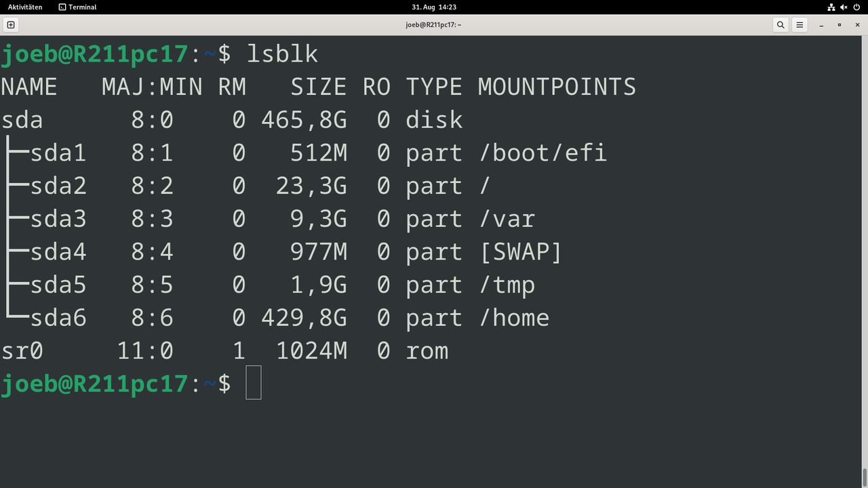Image resolution: width=868 pixels, height=488 pixels.
Task: Click the terminal cursor at bottom prompt
Action: pyautogui.click(x=254, y=382)
